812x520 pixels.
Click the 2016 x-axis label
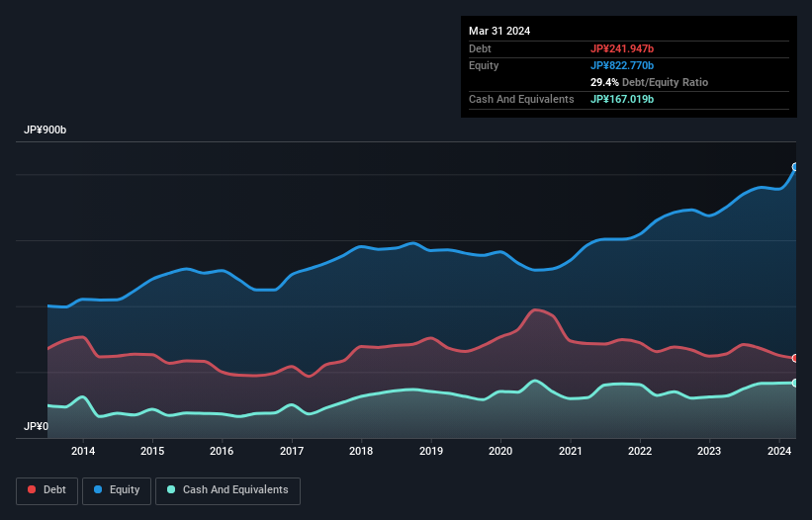(x=222, y=451)
